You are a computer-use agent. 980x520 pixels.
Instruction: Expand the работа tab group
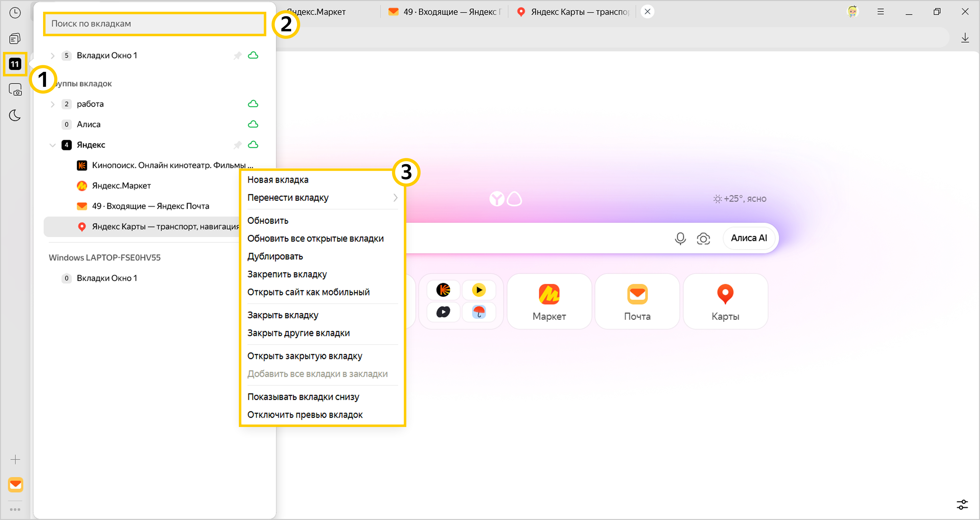click(x=53, y=104)
